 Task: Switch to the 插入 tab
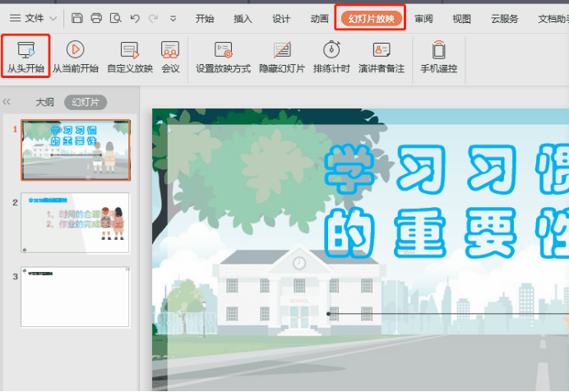pyautogui.click(x=243, y=19)
